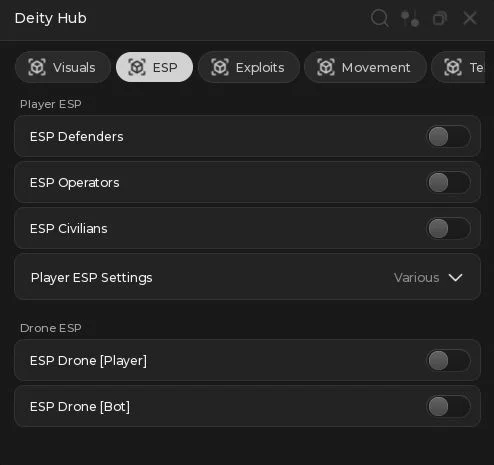The height and width of the screenshot is (465, 494).
Task: Go to the Movement tab
Action: pos(365,67)
